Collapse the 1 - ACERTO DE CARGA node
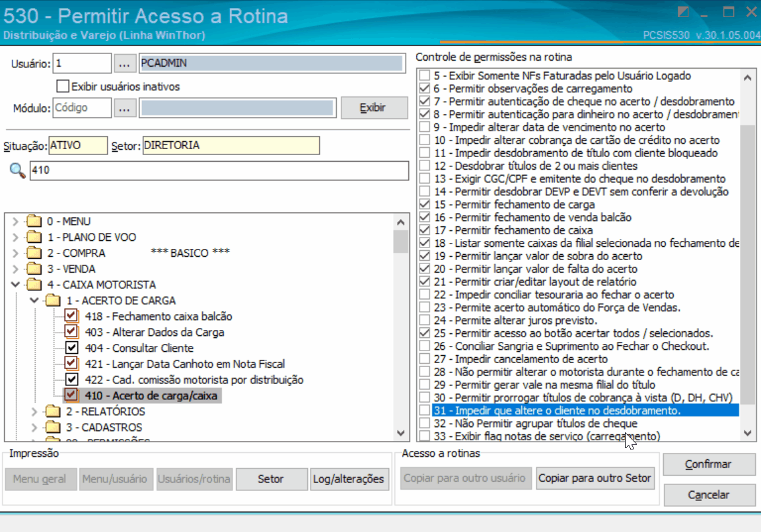The image size is (761, 532). 34,301
